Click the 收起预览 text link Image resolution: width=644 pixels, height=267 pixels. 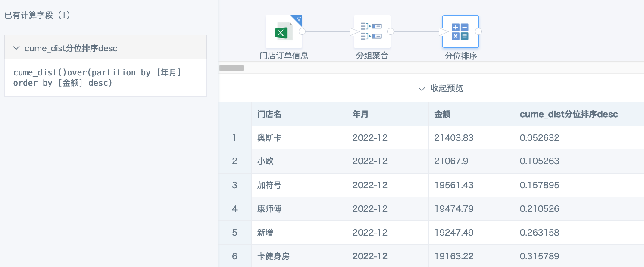point(447,88)
